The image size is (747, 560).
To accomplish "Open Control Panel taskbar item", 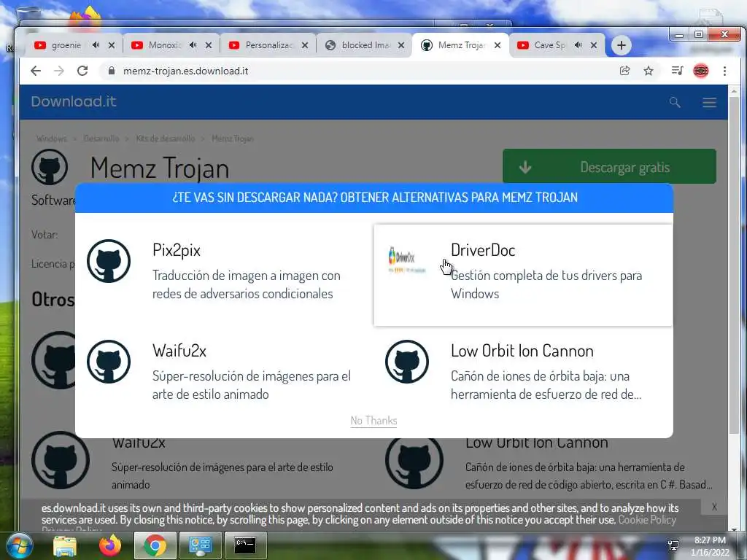I will click(200, 545).
